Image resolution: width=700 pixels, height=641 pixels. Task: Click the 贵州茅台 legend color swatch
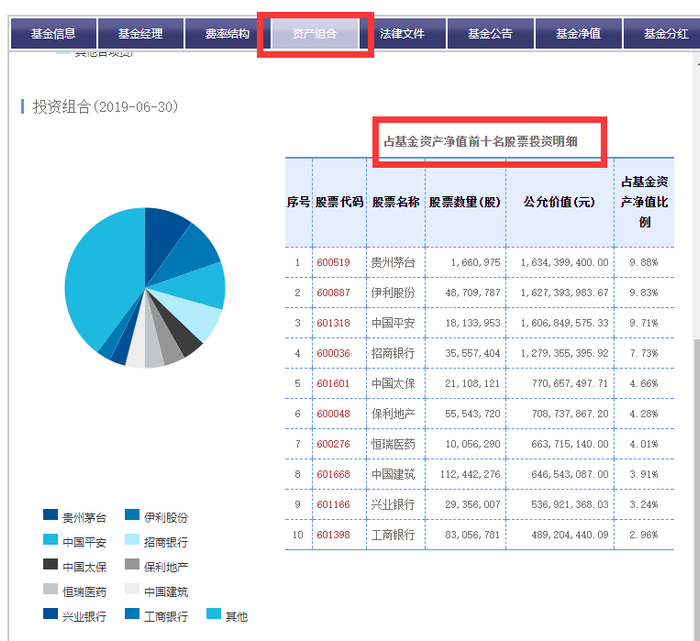(x=50, y=515)
